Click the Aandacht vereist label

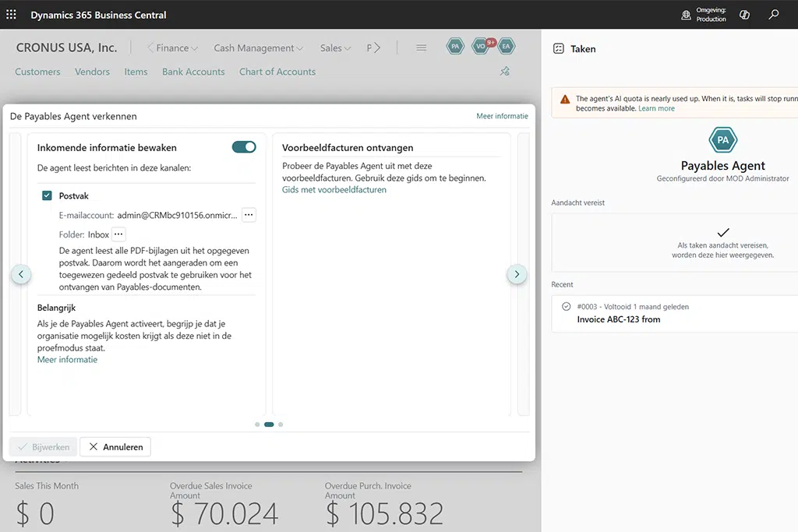(x=577, y=203)
